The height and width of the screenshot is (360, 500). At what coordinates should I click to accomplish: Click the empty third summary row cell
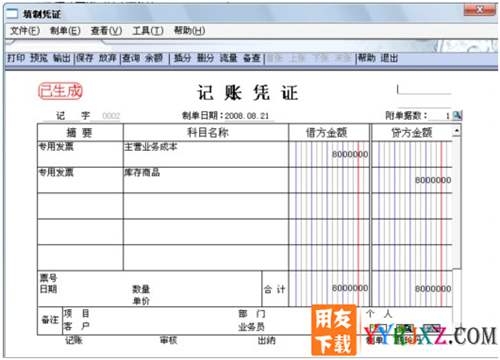click(80, 206)
